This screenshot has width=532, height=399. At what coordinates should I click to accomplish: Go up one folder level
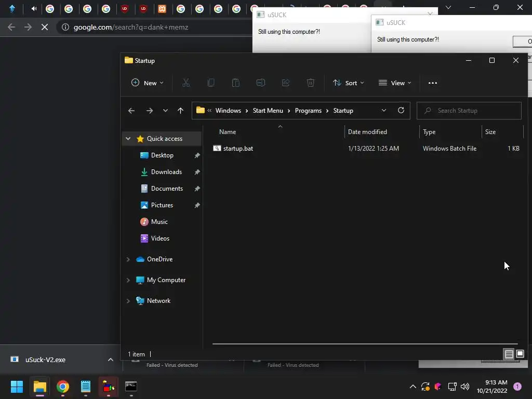tap(180, 111)
